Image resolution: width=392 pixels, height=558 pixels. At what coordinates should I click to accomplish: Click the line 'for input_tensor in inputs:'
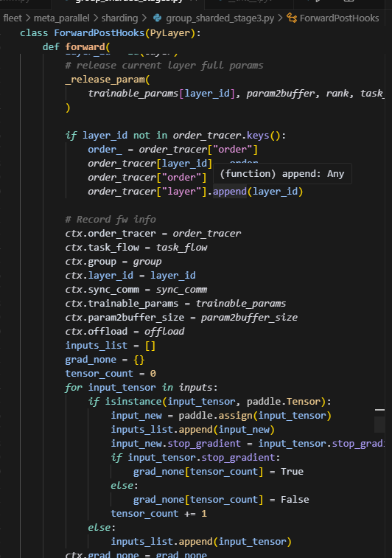141,388
